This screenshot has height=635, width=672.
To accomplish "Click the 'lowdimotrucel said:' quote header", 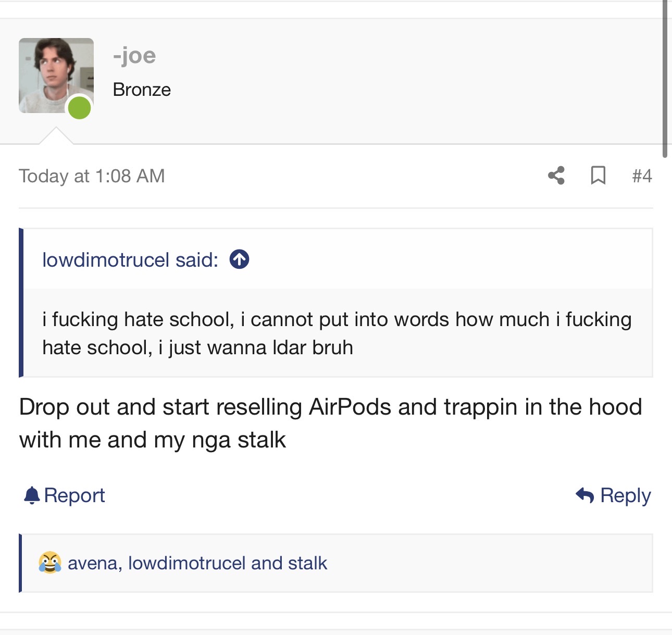I will pyautogui.click(x=130, y=259).
